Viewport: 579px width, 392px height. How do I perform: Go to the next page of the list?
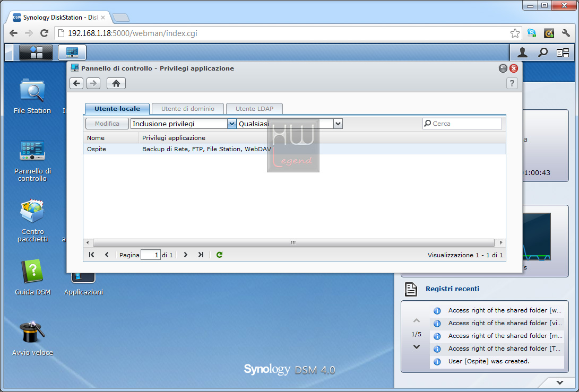pyautogui.click(x=185, y=255)
